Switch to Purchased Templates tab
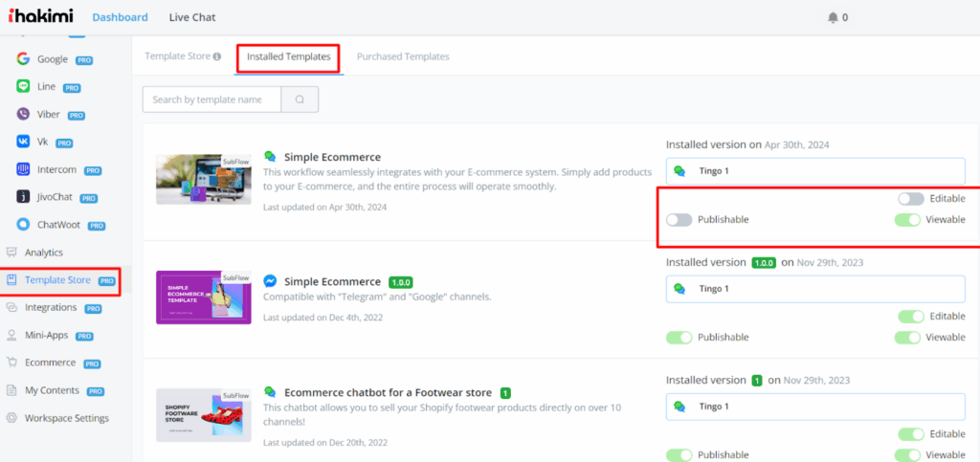This screenshot has width=980, height=462. tap(403, 56)
